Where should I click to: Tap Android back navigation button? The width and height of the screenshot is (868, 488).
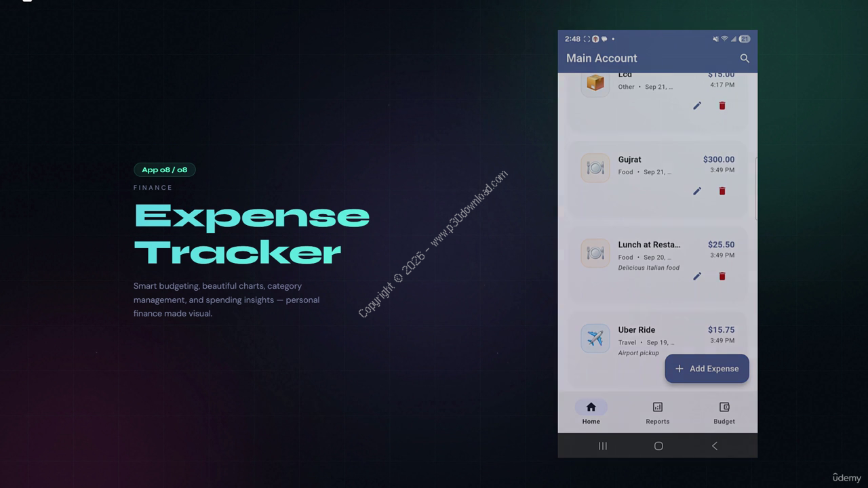coord(715,446)
